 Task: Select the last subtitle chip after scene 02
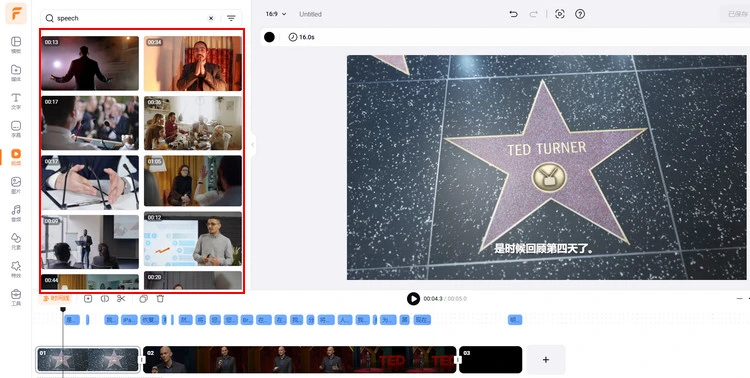(x=515, y=320)
